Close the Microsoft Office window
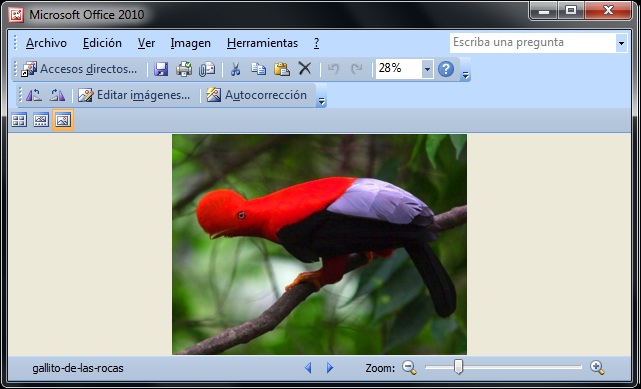This screenshot has height=389, width=641. (x=608, y=11)
